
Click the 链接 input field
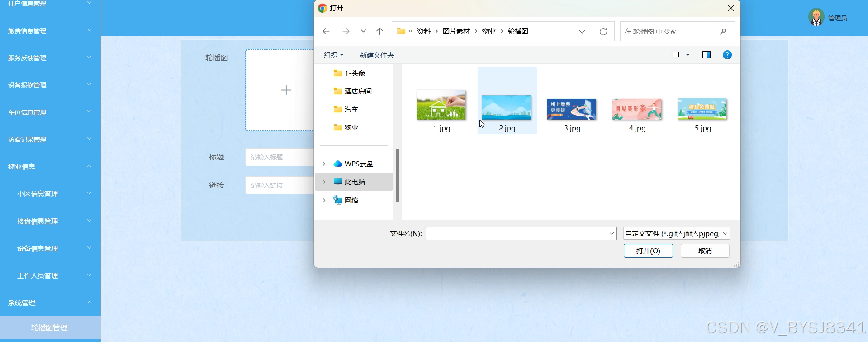(280, 185)
